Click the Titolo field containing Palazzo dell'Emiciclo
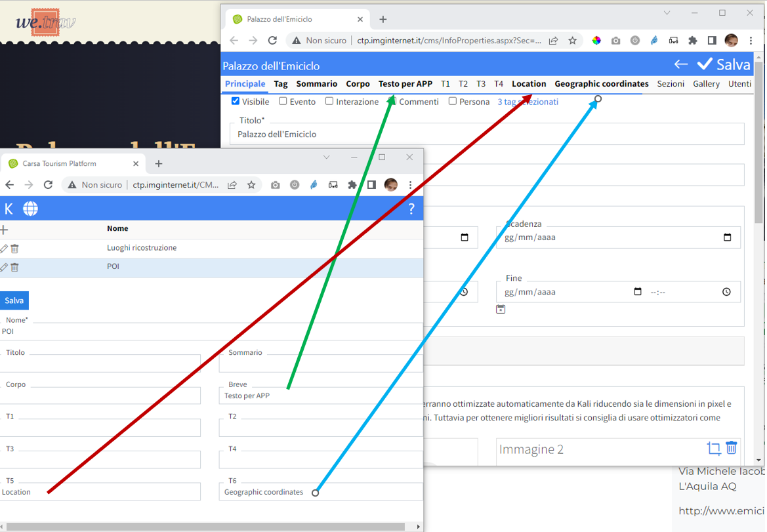Viewport: 767px width, 532px height. tap(487, 134)
